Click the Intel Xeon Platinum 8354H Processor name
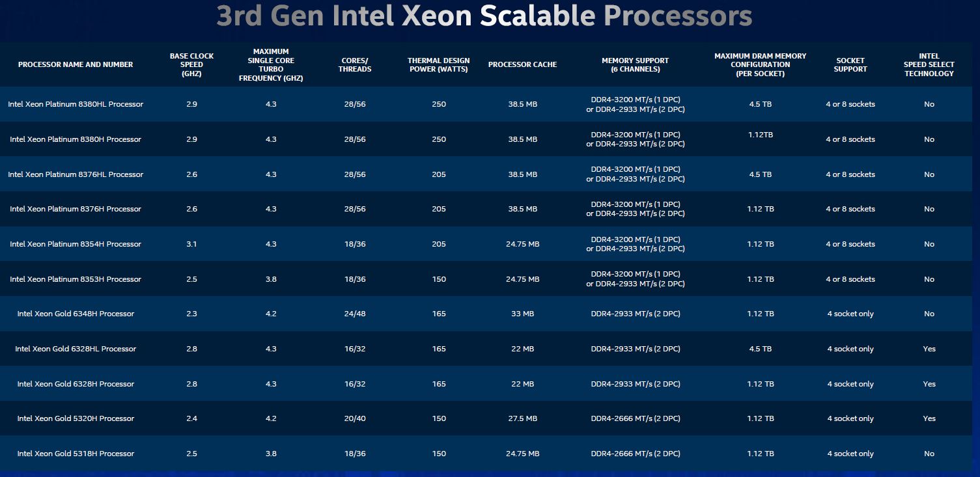This screenshot has width=980, height=477. pyautogui.click(x=76, y=244)
